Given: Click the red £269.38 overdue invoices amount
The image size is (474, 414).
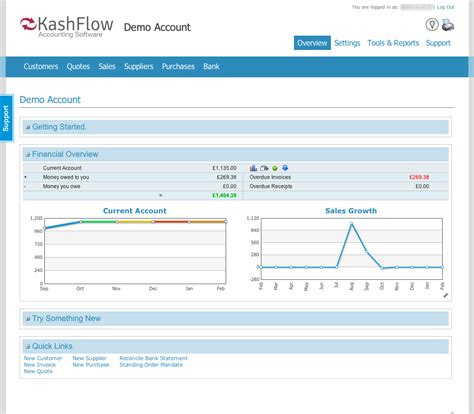Looking at the screenshot, I should 419,177.
